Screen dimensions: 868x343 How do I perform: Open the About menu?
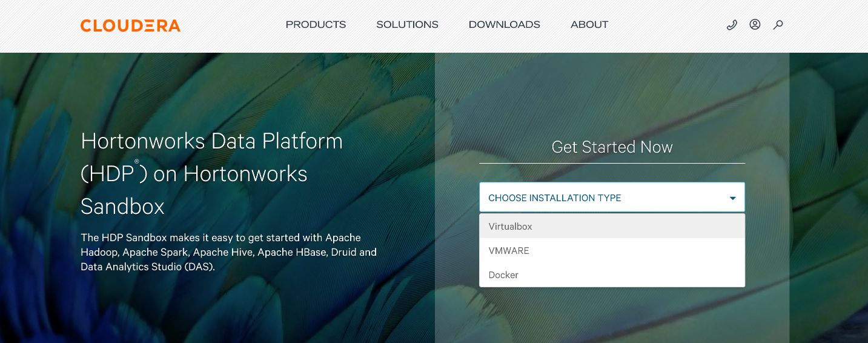point(589,25)
